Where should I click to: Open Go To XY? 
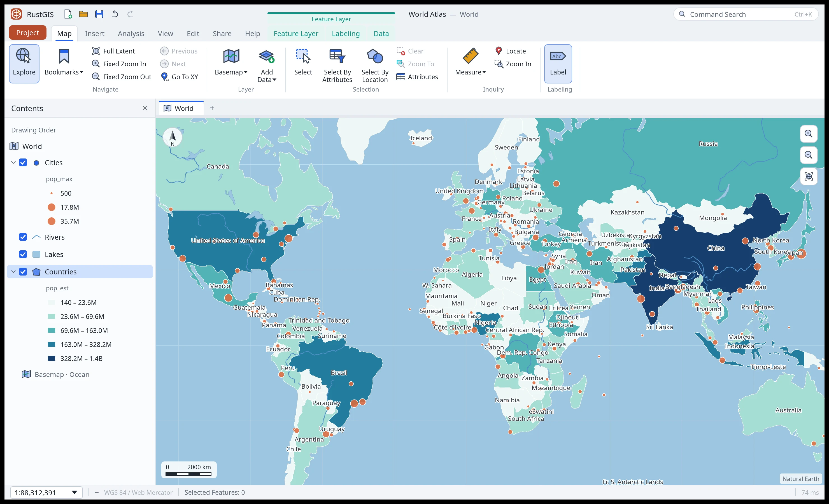(180, 77)
